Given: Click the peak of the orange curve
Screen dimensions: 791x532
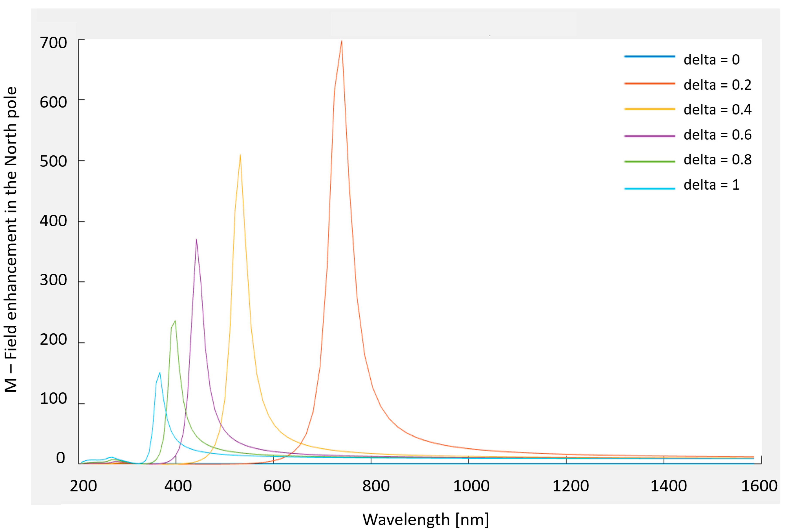Looking at the screenshot, I should (x=342, y=41).
